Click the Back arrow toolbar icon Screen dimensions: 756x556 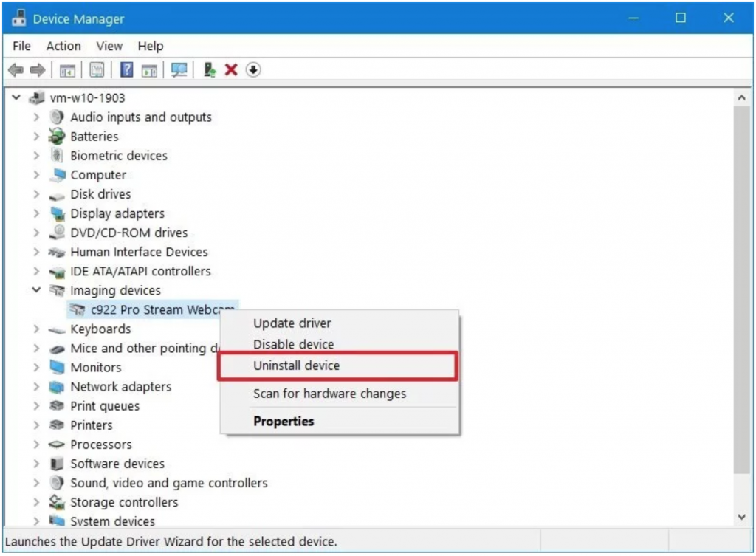(x=16, y=70)
